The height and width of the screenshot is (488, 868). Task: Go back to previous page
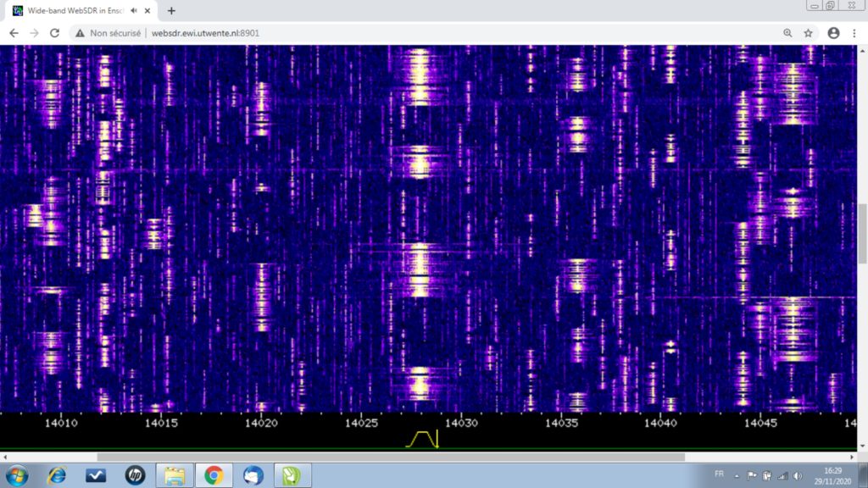point(14,33)
